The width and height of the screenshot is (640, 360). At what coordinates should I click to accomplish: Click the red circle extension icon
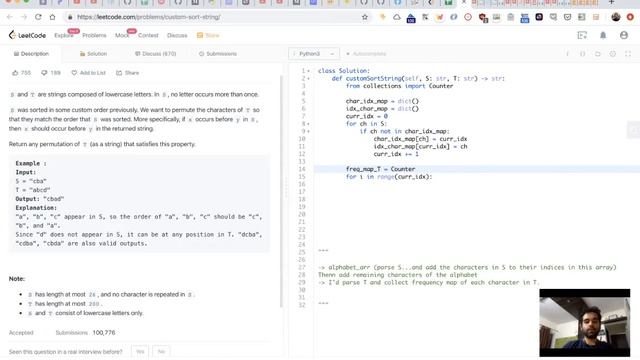(x=468, y=17)
